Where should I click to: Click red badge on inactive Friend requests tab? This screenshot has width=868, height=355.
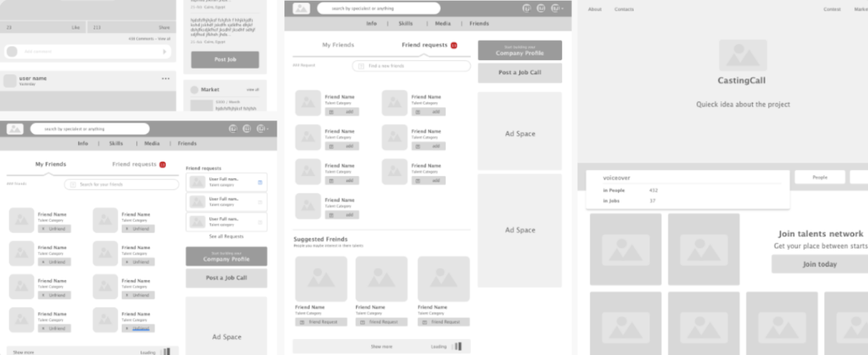[162, 165]
